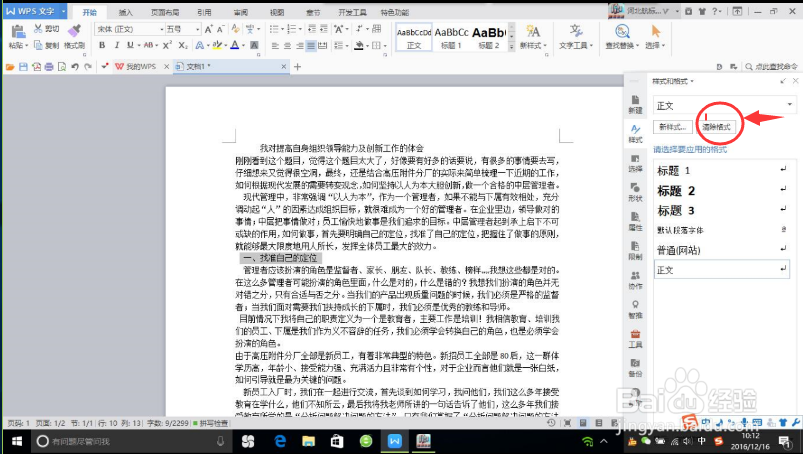Toggle distributed alignment
Screen dimensions: 803x454
pos(323,46)
